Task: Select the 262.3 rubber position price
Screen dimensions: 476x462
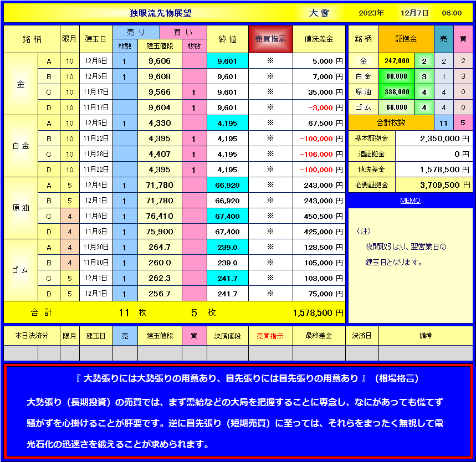Action: [x=160, y=278]
